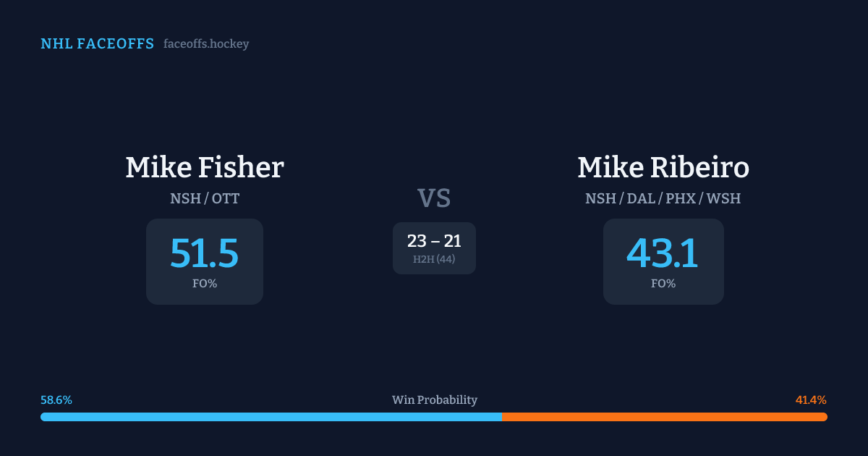Select the Mike Ribeiro player name

[x=663, y=168]
